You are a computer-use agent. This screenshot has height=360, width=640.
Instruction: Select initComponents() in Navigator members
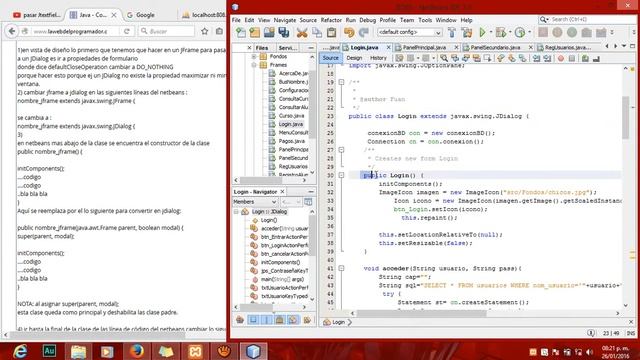280,262
